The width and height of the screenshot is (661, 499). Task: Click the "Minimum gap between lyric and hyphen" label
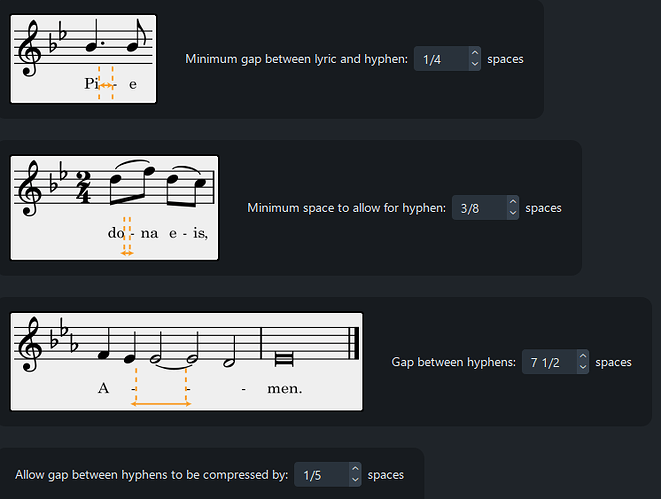[x=296, y=60]
